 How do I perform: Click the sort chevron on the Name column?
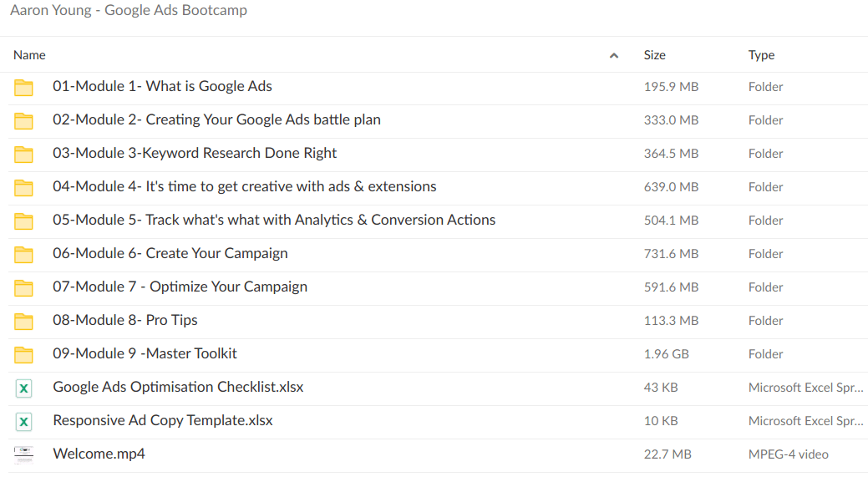point(614,54)
